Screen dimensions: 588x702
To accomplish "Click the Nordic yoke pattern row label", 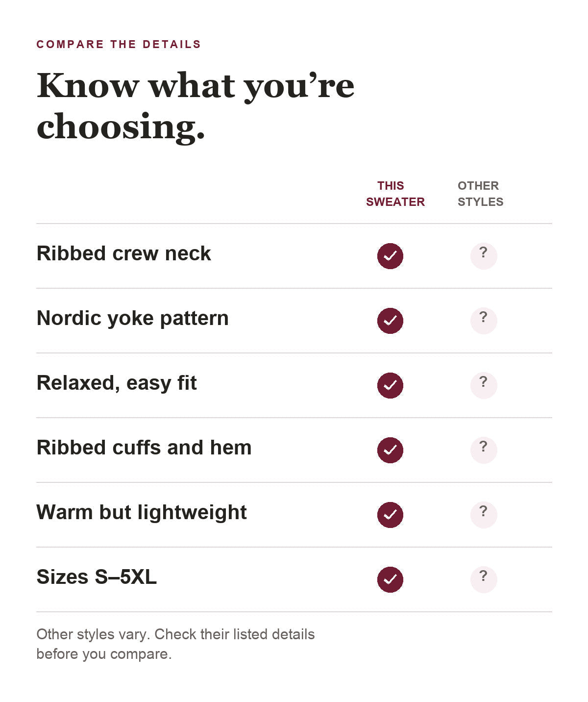I will (x=132, y=319).
